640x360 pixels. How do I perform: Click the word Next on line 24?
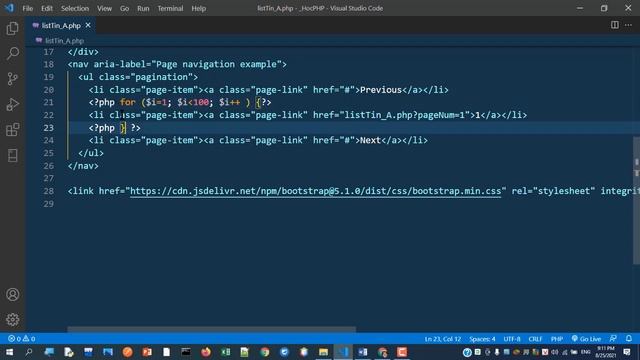pyautogui.click(x=370, y=140)
